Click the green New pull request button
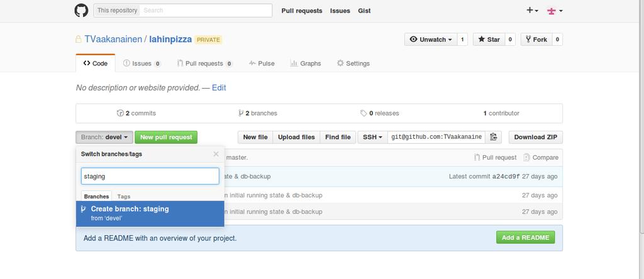 coord(166,137)
